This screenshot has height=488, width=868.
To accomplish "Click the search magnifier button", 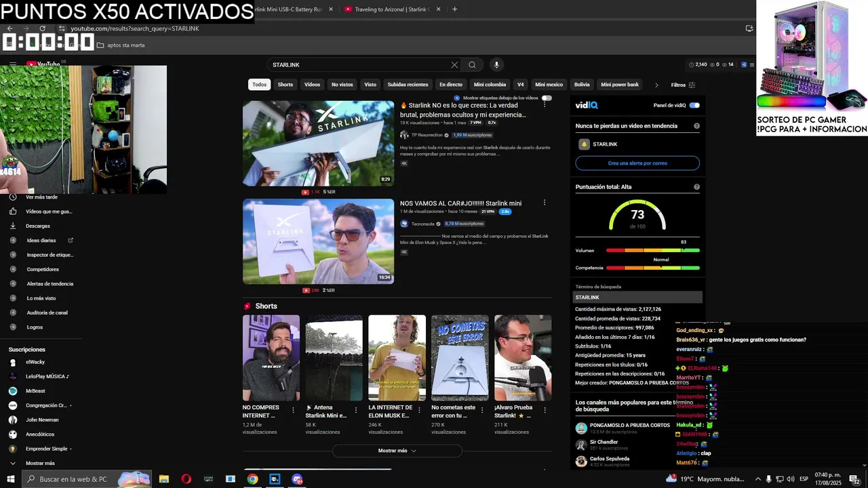I will coord(472,65).
